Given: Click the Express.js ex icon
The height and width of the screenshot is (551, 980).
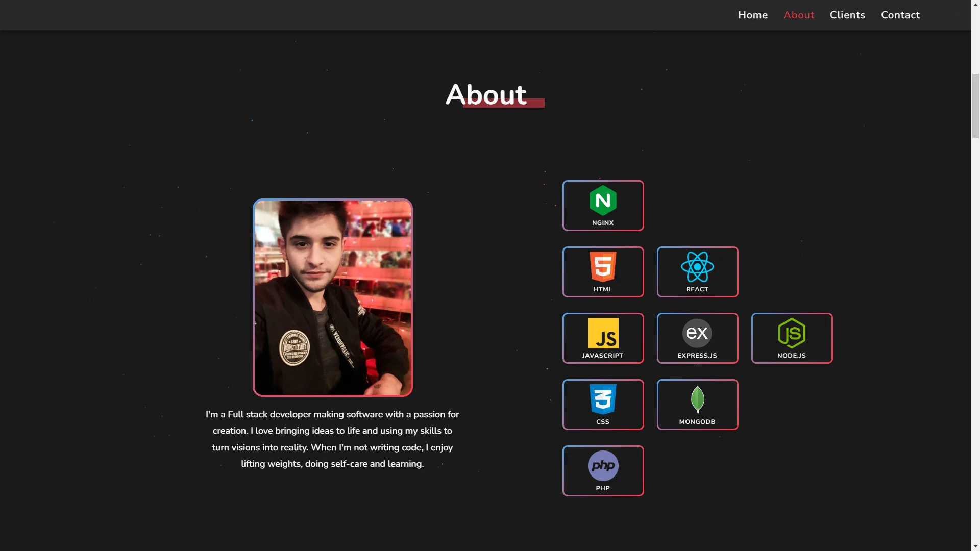Looking at the screenshot, I should [697, 333].
